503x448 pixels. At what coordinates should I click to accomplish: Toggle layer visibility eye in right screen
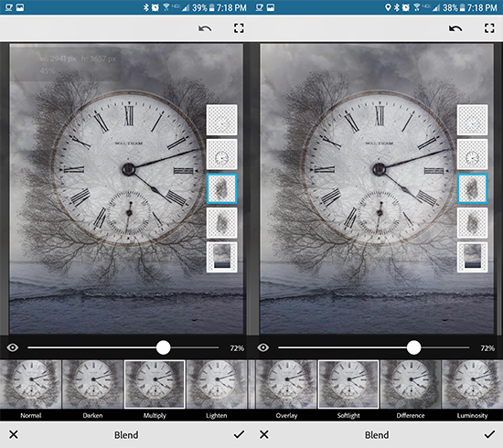click(263, 347)
